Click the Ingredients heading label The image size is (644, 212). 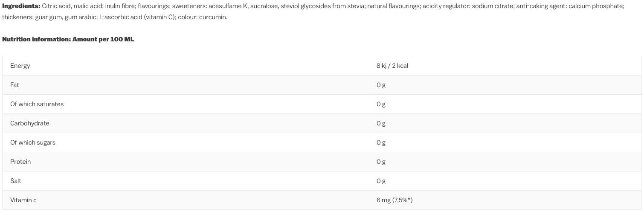[x=21, y=6]
